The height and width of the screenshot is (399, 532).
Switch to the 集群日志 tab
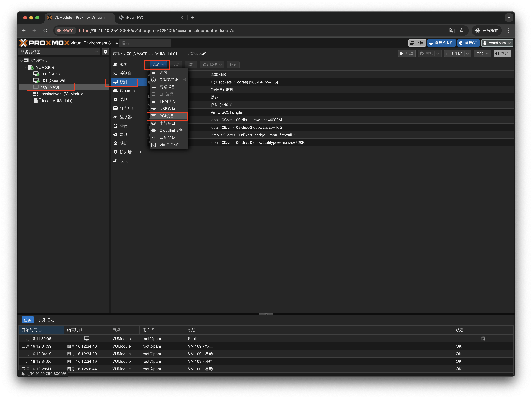point(47,320)
